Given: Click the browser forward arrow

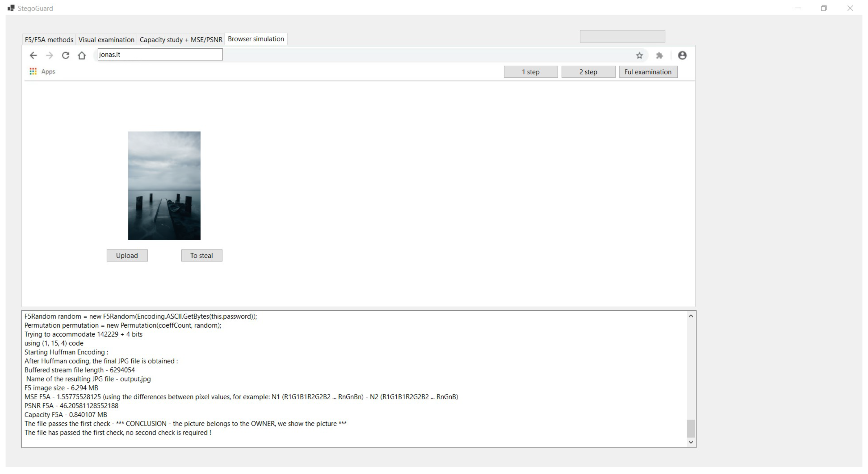Looking at the screenshot, I should point(49,56).
